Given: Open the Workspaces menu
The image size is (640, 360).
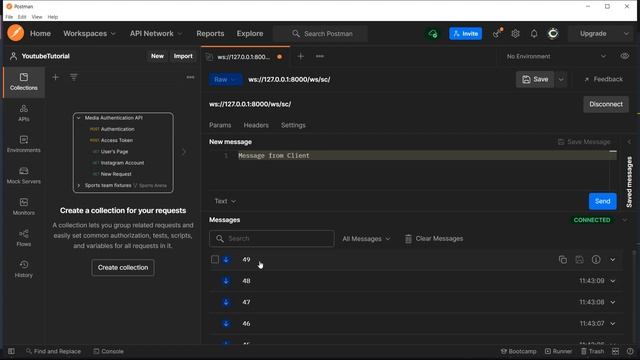Looking at the screenshot, I should [89, 33].
